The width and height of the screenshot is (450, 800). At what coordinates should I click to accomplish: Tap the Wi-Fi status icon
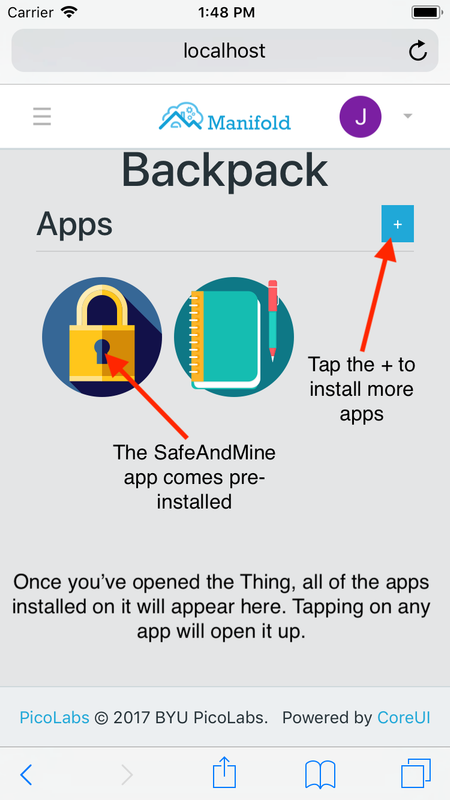point(67,12)
